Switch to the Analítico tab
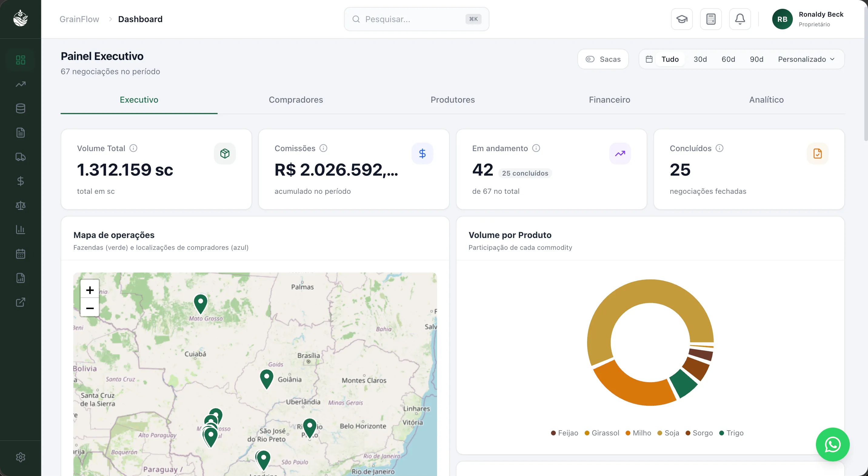The image size is (868, 476). (766, 100)
